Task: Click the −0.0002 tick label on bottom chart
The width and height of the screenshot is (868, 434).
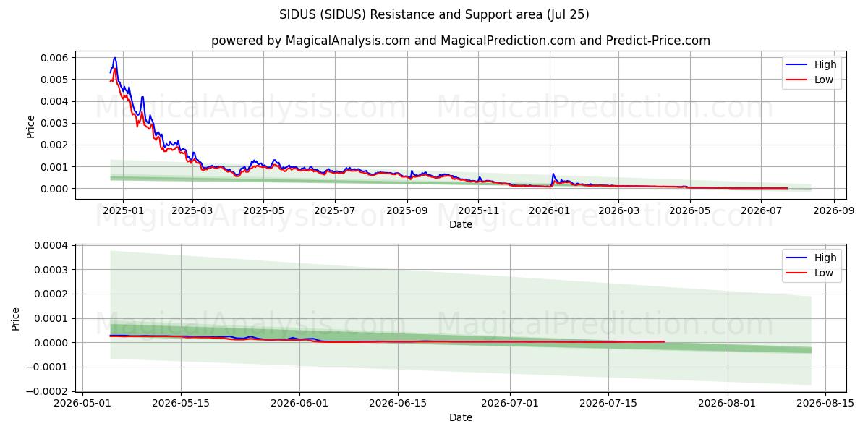Action: point(47,391)
